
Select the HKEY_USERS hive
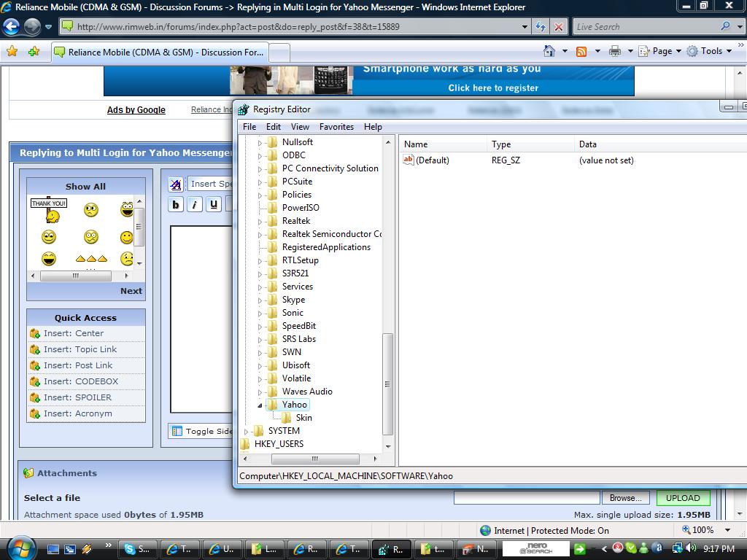[x=279, y=444]
